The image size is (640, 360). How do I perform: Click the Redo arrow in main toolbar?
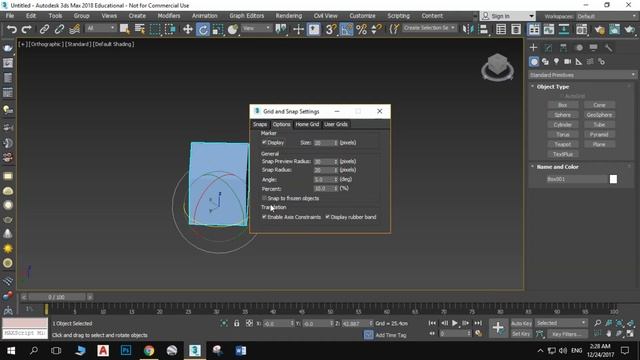point(27,29)
